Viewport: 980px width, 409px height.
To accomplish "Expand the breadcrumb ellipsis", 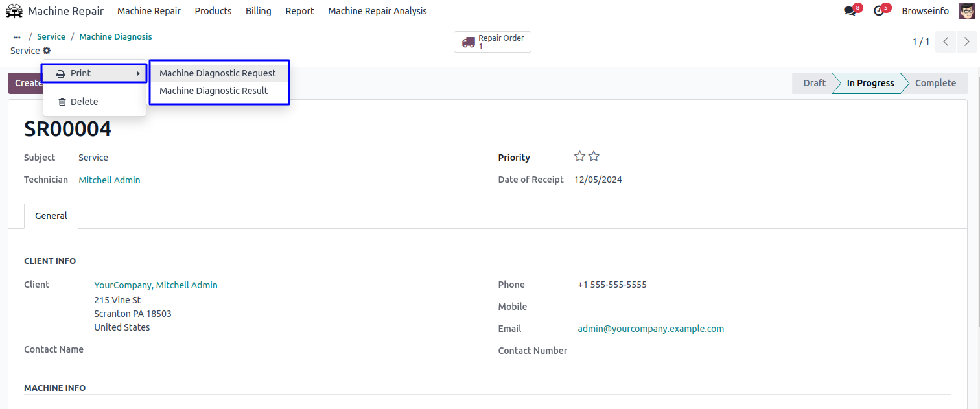I will coord(17,37).
